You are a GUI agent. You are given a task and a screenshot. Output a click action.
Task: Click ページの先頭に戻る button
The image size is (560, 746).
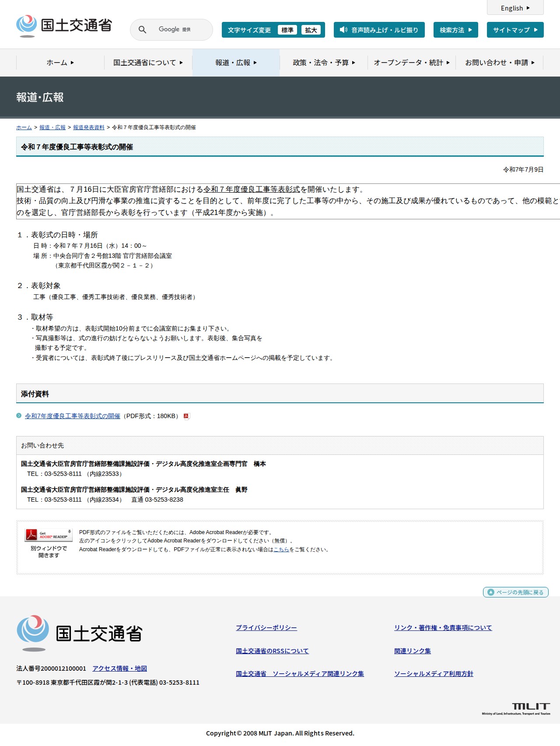tap(515, 592)
